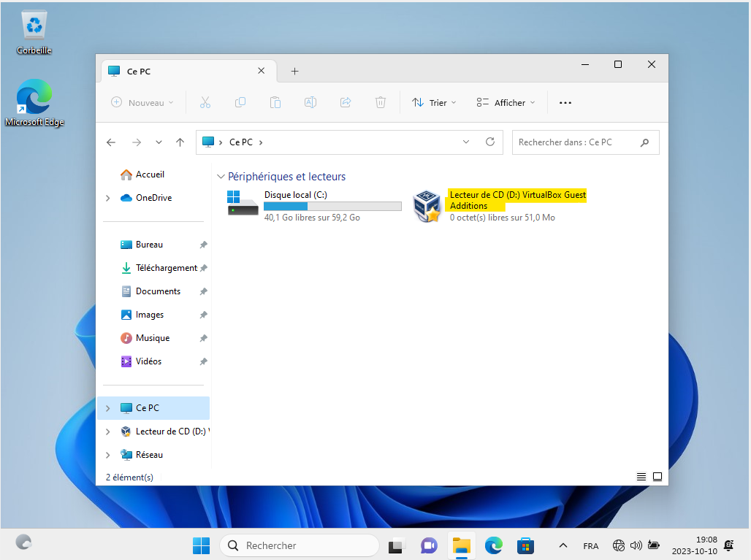Click the Delete trash icon in toolbar
This screenshot has width=751, height=560.
pos(380,103)
